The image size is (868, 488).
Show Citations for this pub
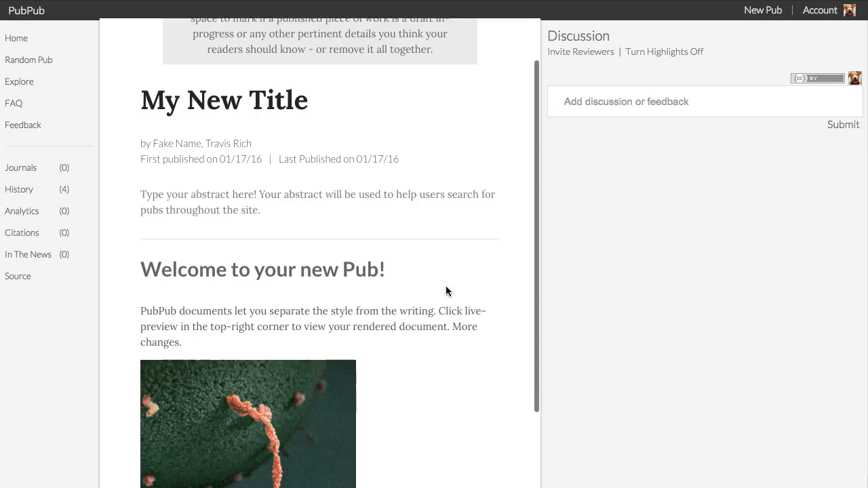pos(22,232)
